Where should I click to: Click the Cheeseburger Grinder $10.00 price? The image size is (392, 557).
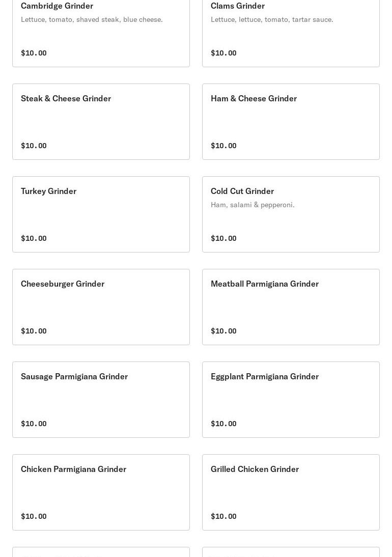[34, 331]
